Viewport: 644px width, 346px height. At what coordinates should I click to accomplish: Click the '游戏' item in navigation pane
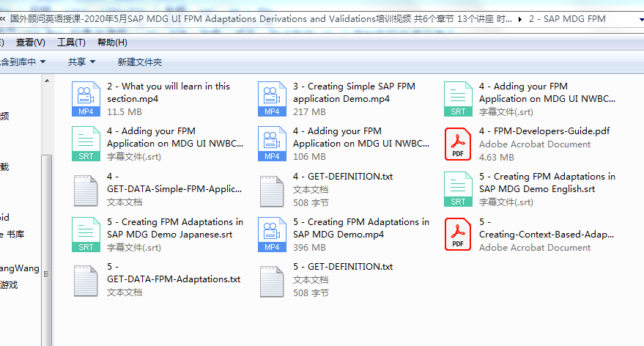[9, 284]
